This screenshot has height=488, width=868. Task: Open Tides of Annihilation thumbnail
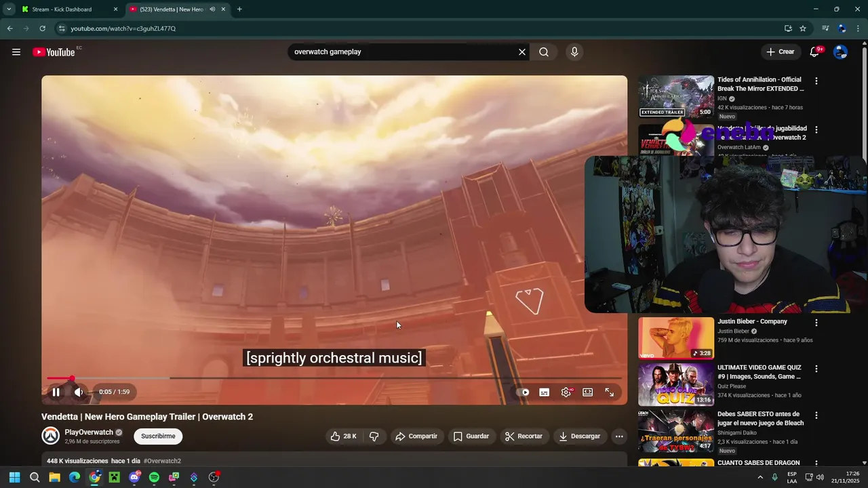click(676, 96)
